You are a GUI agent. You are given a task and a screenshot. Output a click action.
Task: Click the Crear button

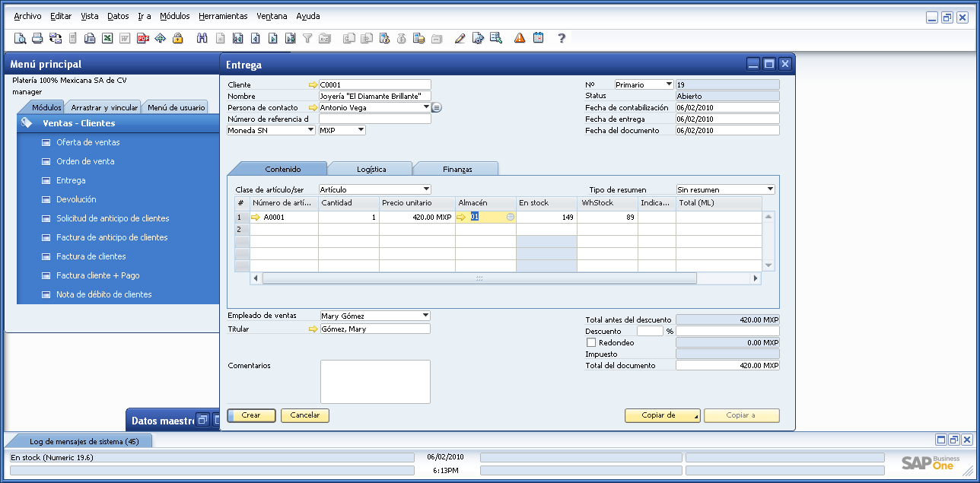pyautogui.click(x=250, y=415)
